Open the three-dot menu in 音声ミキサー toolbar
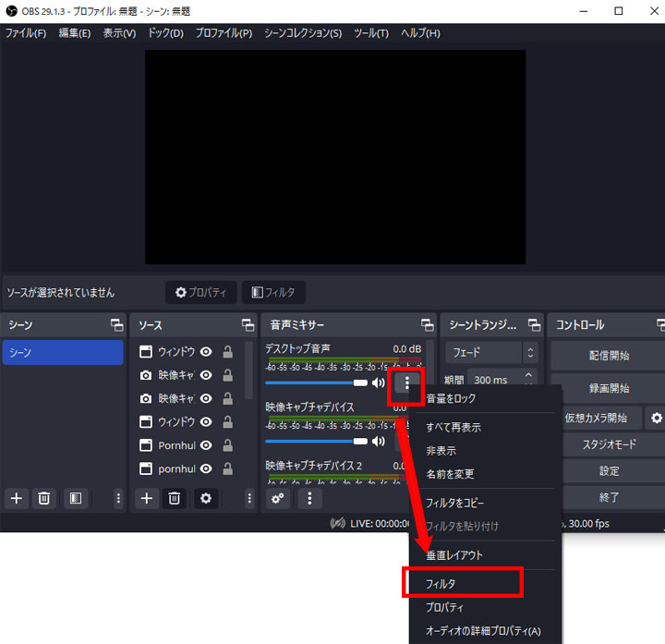Image resolution: width=665 pixels, height=644 pixels. tap(309, 498)
